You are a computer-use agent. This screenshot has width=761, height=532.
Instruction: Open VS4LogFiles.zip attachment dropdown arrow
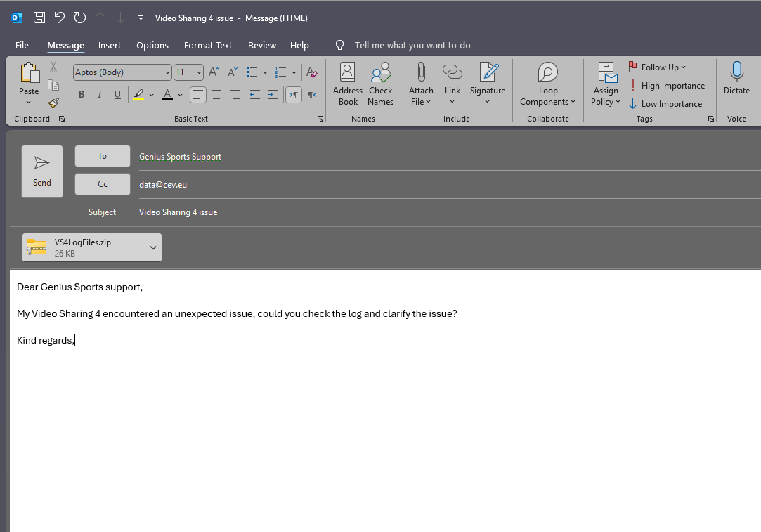pos(153,247)
